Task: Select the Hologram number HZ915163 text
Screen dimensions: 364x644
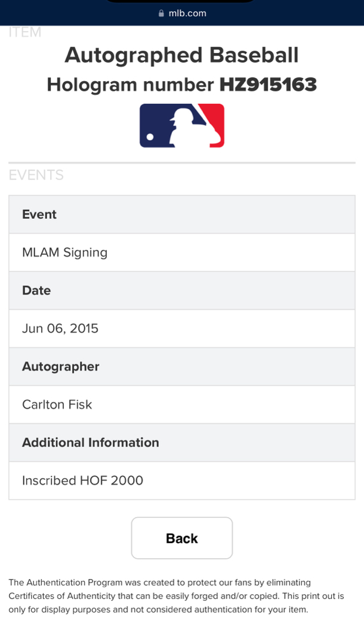Action: pyautogui.click(x=181, y=85)
